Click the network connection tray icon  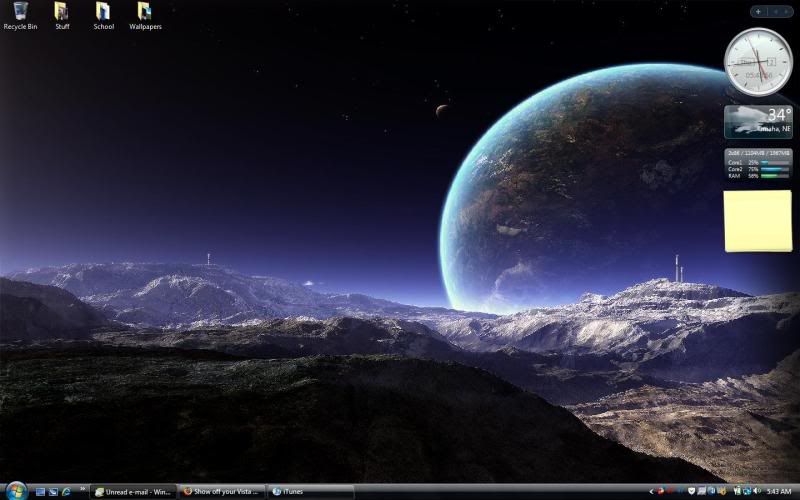click(x=746, y=491)
